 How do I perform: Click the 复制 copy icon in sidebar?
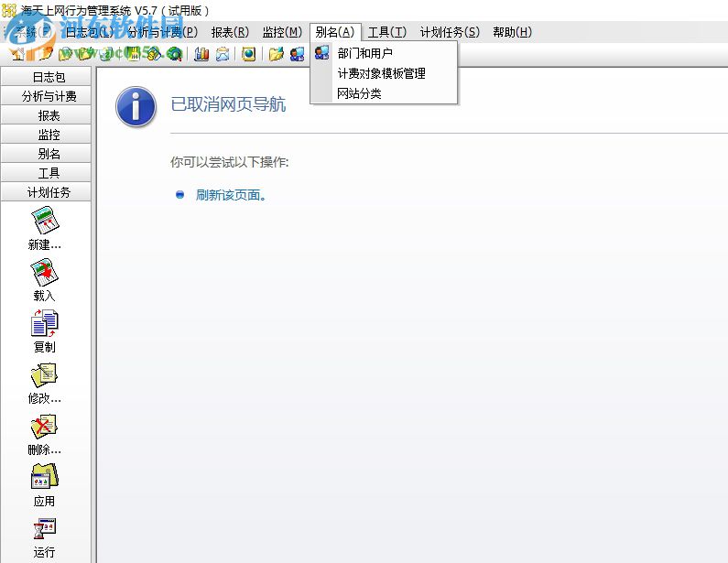click(45, 323)
